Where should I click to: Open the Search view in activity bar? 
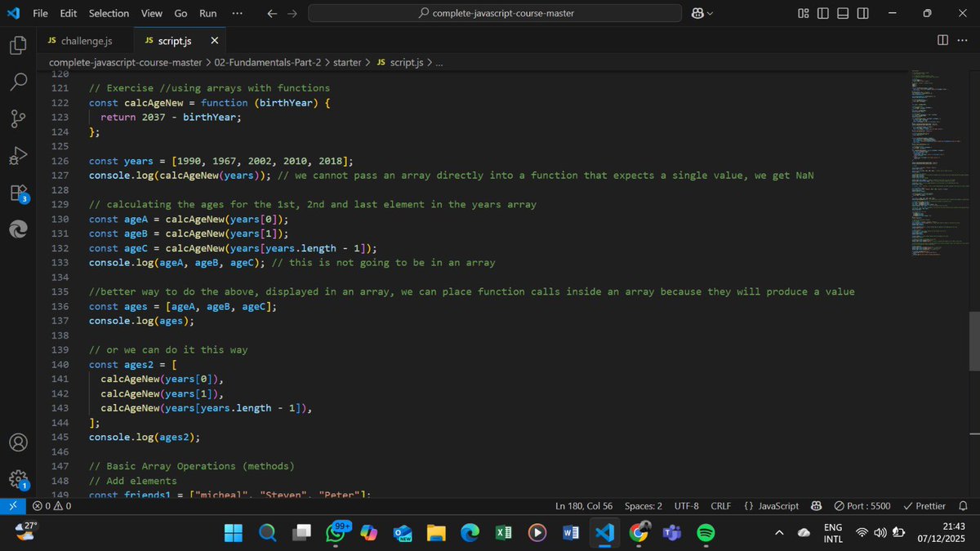point(18,82)
